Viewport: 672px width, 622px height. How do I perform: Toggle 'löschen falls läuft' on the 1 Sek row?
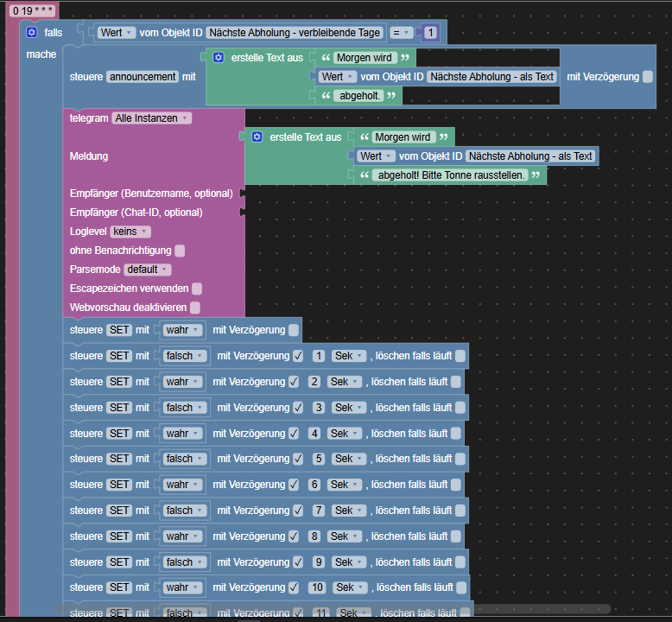pos(460,356)
